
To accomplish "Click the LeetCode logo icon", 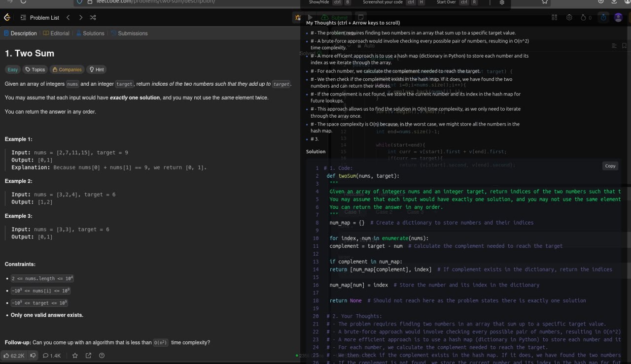I will click(x=7, y=18).
